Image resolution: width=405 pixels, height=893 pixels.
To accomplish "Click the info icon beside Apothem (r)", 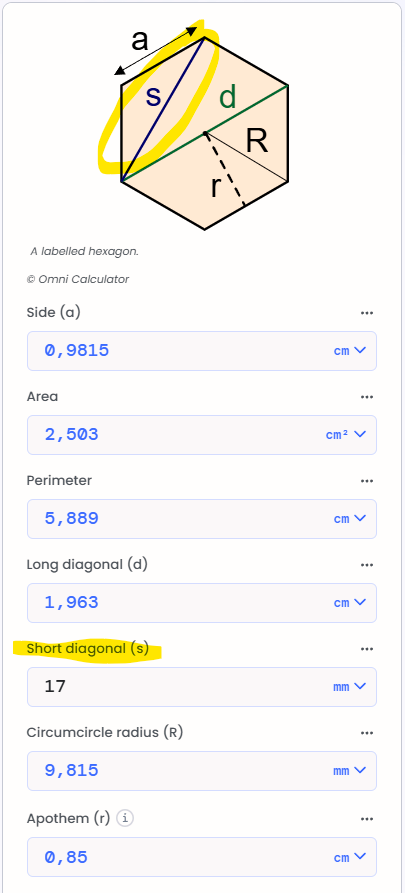I will pyautogui.click(x=125, y=818).
